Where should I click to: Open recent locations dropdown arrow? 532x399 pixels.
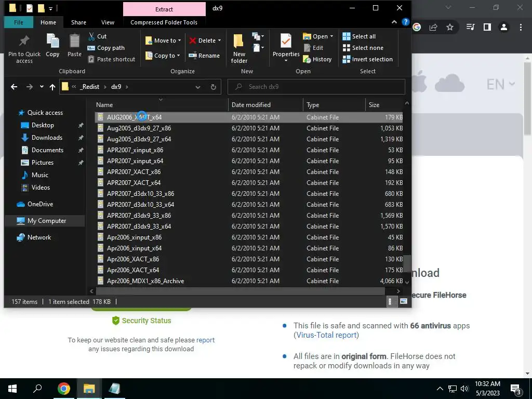[x=42, y=87]
